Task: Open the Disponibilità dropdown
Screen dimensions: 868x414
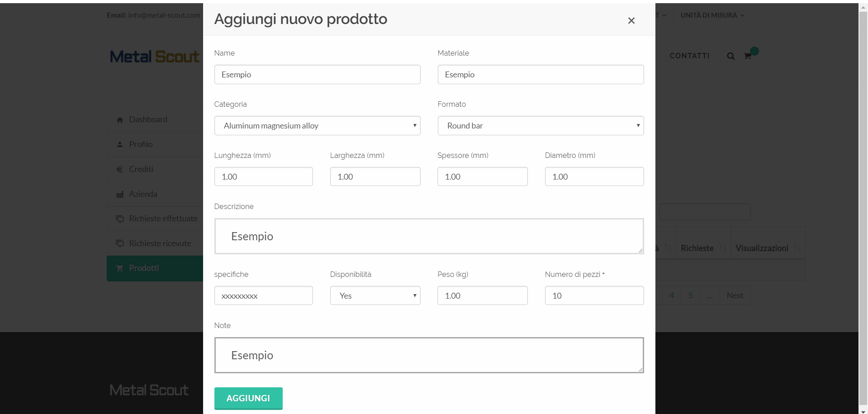Action: point(375,295)
